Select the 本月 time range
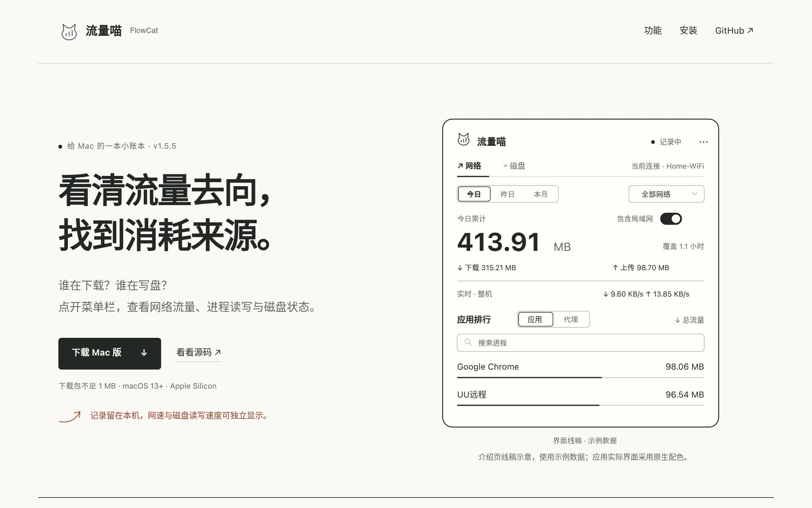The width and height of the screenshot is (812, 508). [540, 194]
